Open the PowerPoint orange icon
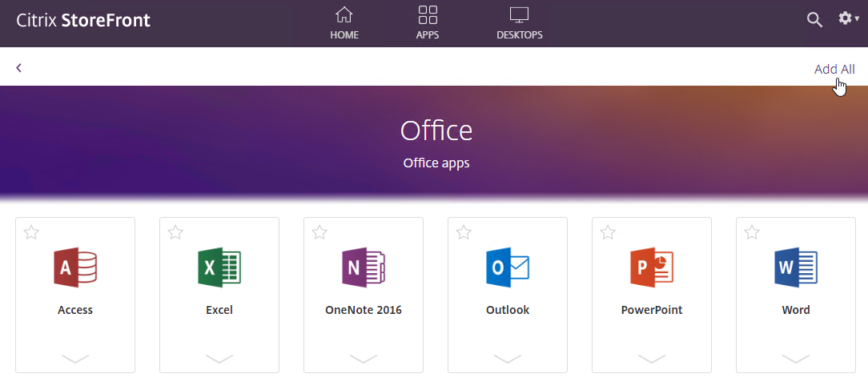The width and height of the screenshot is (868, 386). click(x=652, y=267)
